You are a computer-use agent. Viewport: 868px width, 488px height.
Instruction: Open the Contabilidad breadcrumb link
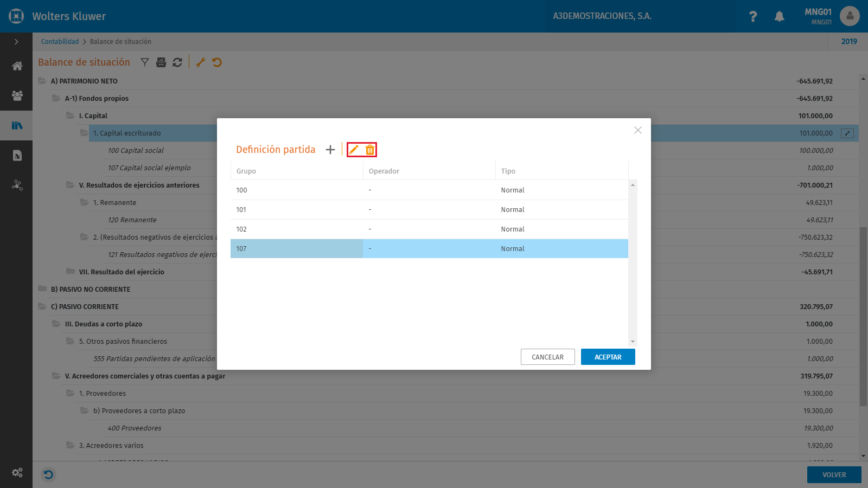pyautogui.click(x=60, y=42)
